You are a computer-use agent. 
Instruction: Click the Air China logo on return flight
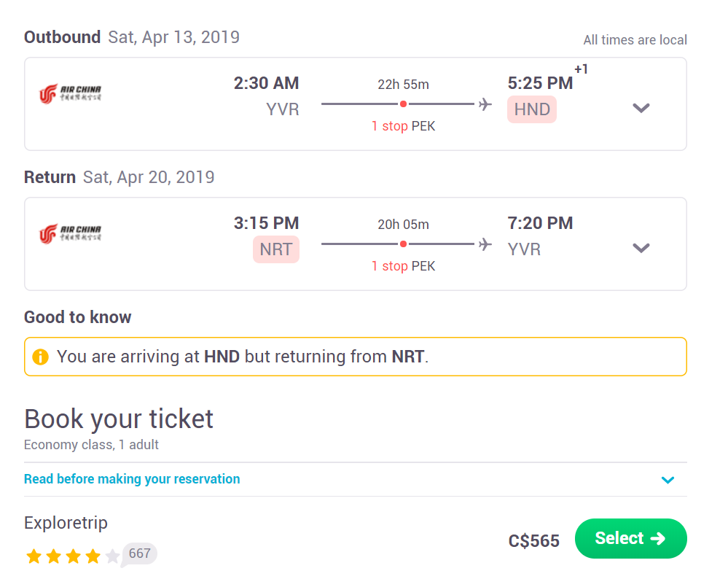[70, 233]
